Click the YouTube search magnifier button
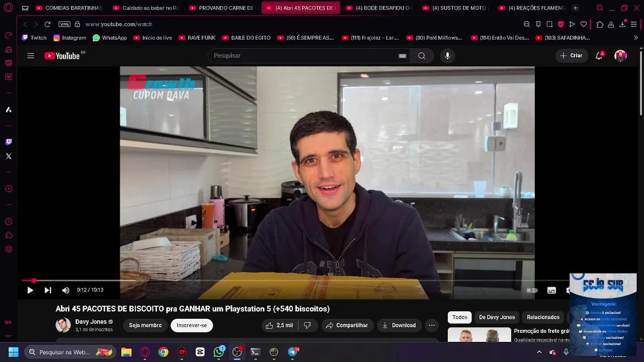 coord(422,56)
